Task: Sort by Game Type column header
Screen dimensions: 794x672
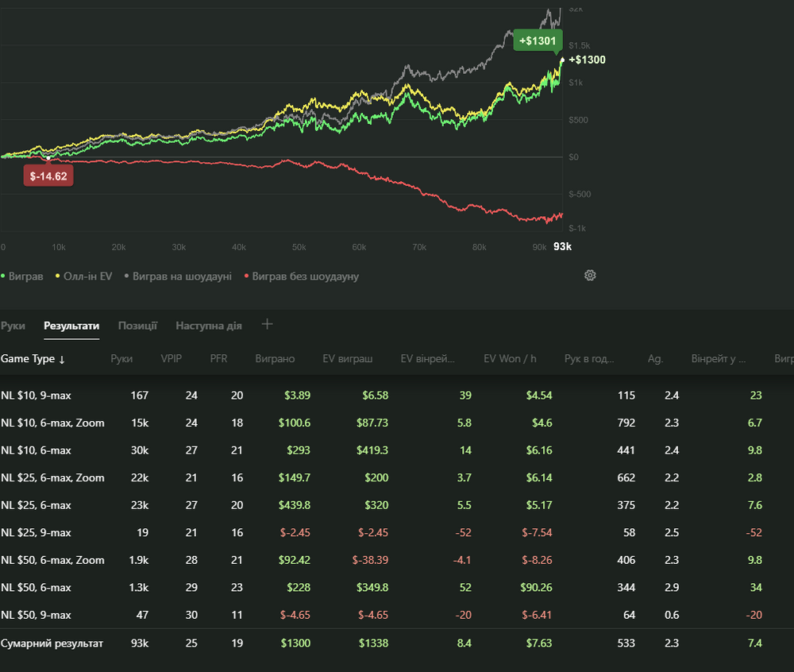Action: 33,359
